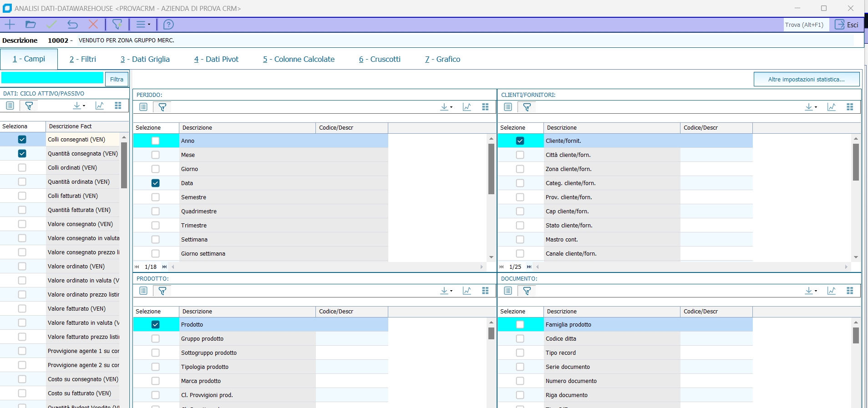Click the PRODOTTO list vertical scrollbar thumb
This screenshot has width=868, height=408.
(491, 333)
